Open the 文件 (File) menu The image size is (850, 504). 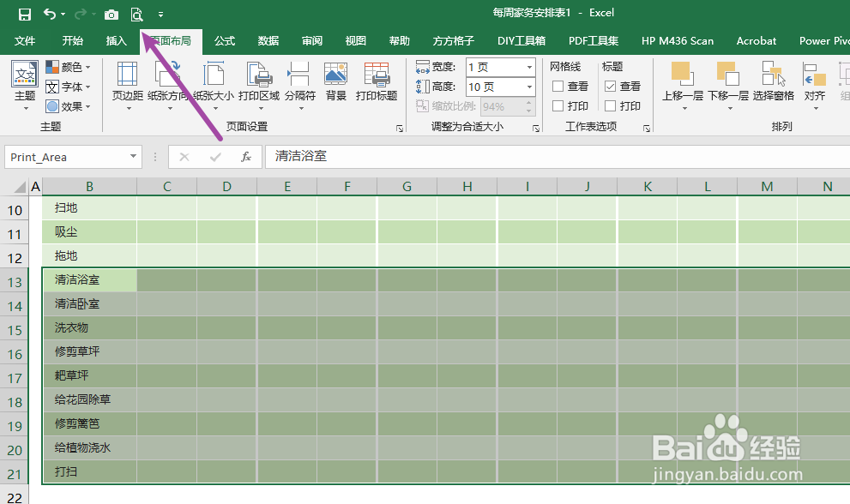point(25,40)
